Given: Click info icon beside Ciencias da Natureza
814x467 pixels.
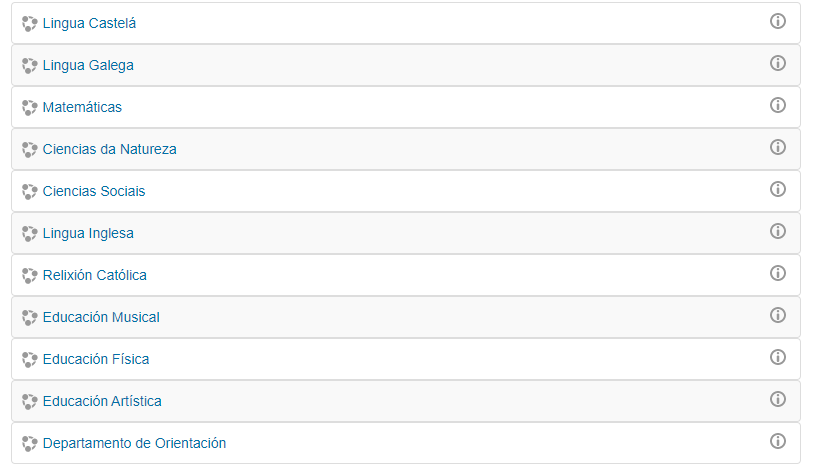Looking at the screenshot, I should point(777,147).
